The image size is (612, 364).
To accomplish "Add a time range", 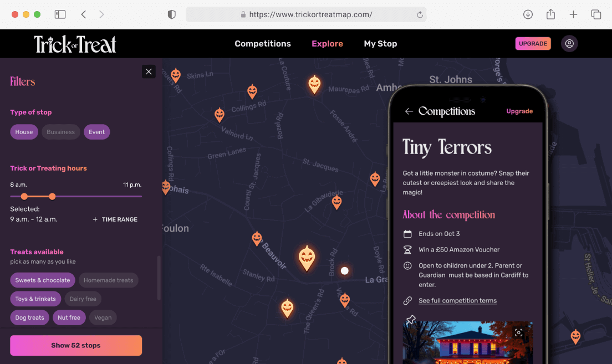I will [x=115, y=219].
